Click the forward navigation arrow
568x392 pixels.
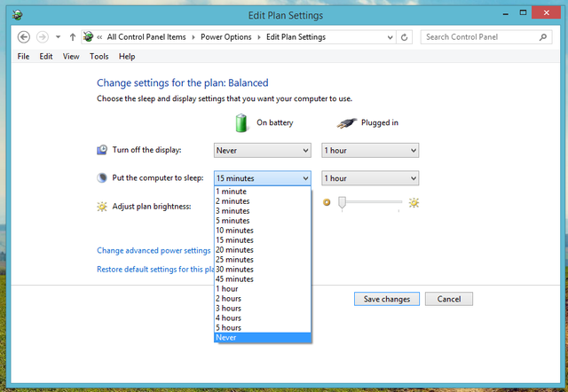tap(43, 37)
